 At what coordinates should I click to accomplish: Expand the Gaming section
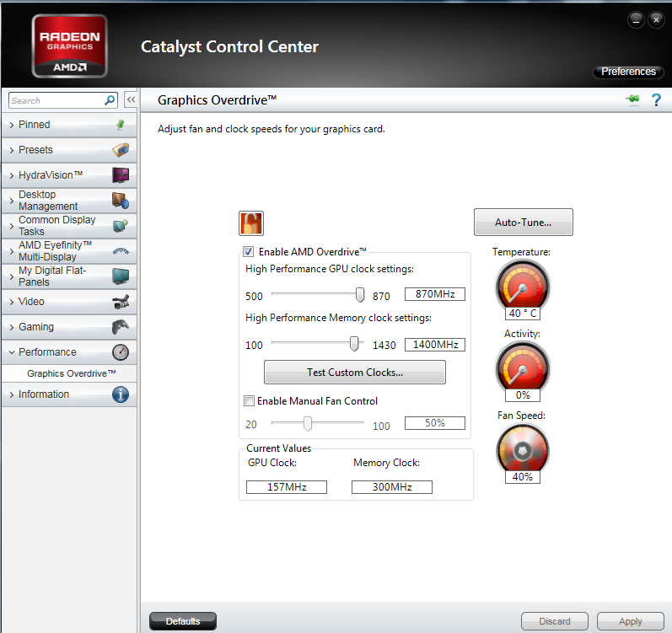click(x=67, y=327)
